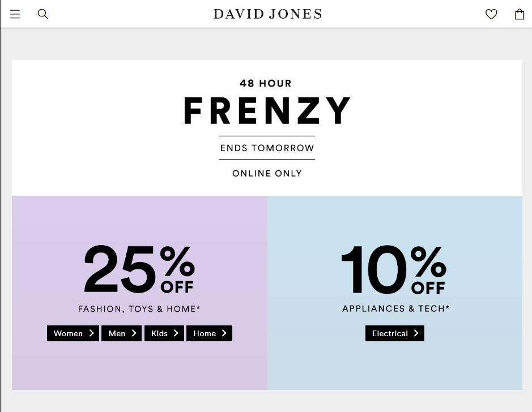Viewport: 532px width, 412px height.
Task: Click the search magnifier icon
Action: coord(43,14)
